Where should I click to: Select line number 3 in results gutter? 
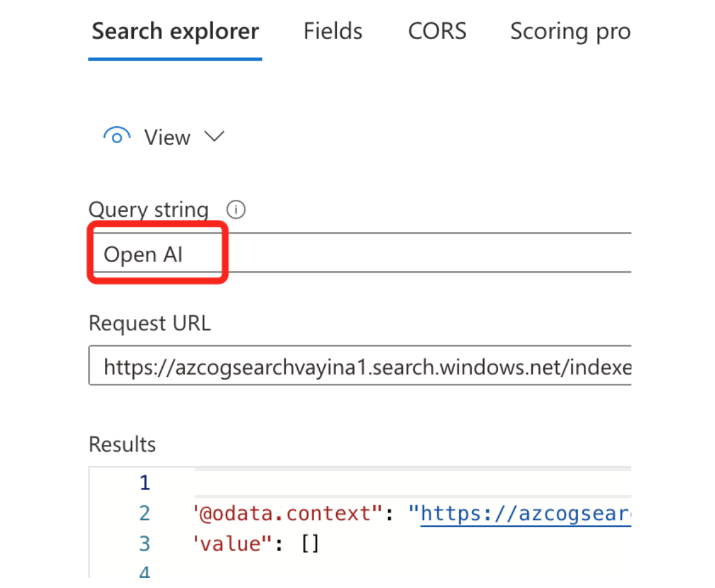pos(145,543)
